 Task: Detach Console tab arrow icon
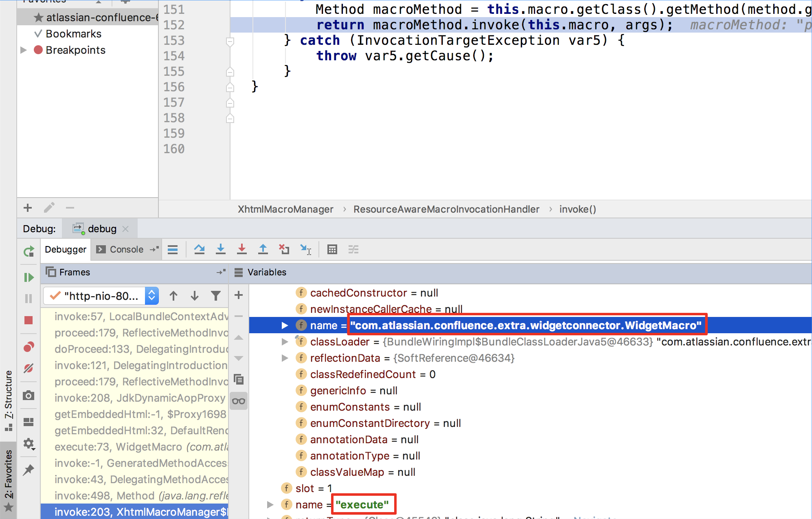coord(154,249)
